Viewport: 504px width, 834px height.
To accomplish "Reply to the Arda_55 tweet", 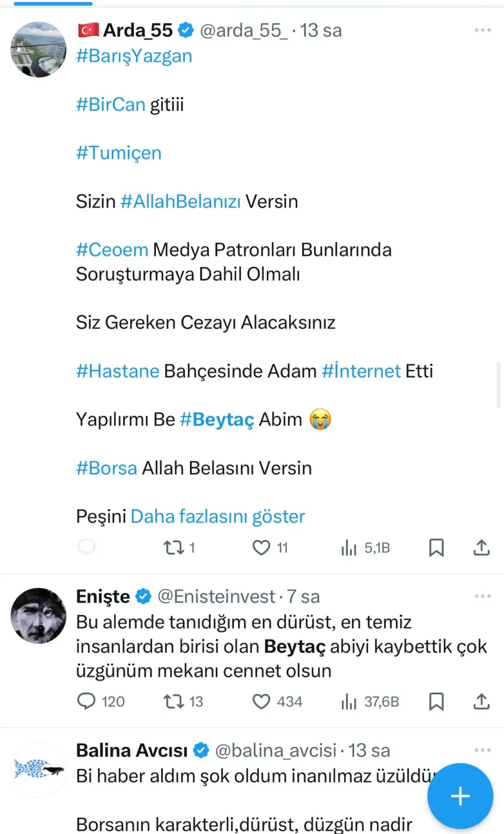I will click(x=86, y=547).
